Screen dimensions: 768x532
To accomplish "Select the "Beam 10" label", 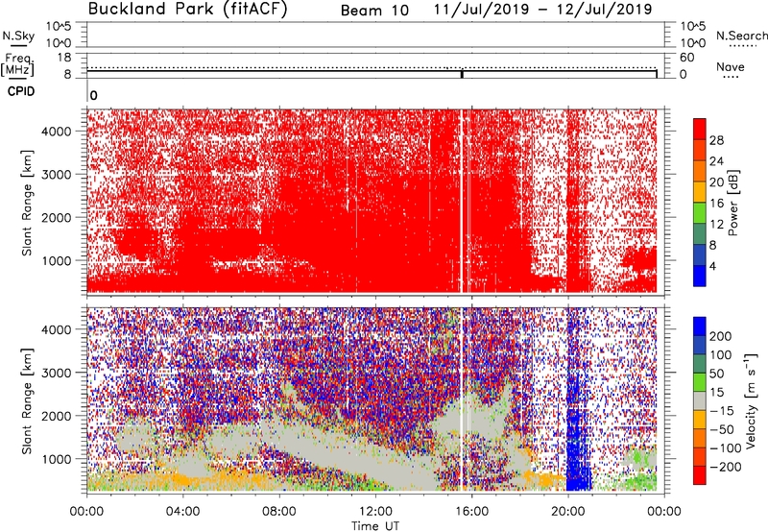I will tap(374, 11).
